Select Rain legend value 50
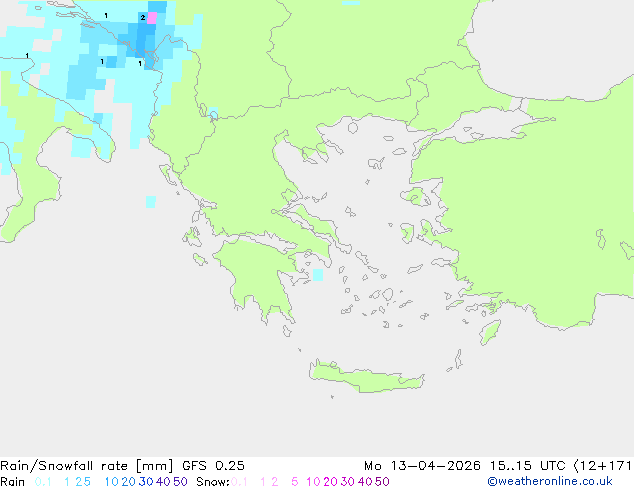 click(180, 482)
